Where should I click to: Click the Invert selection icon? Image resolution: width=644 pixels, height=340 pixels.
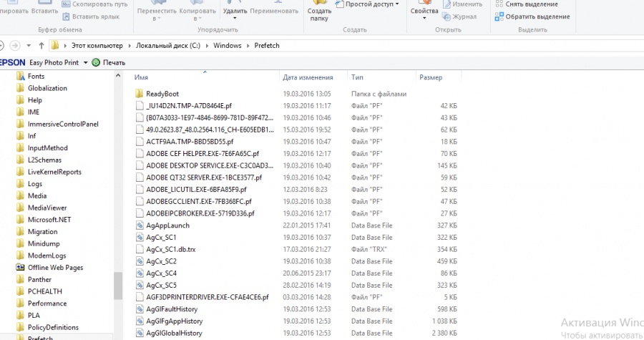[x=499, y=16]
